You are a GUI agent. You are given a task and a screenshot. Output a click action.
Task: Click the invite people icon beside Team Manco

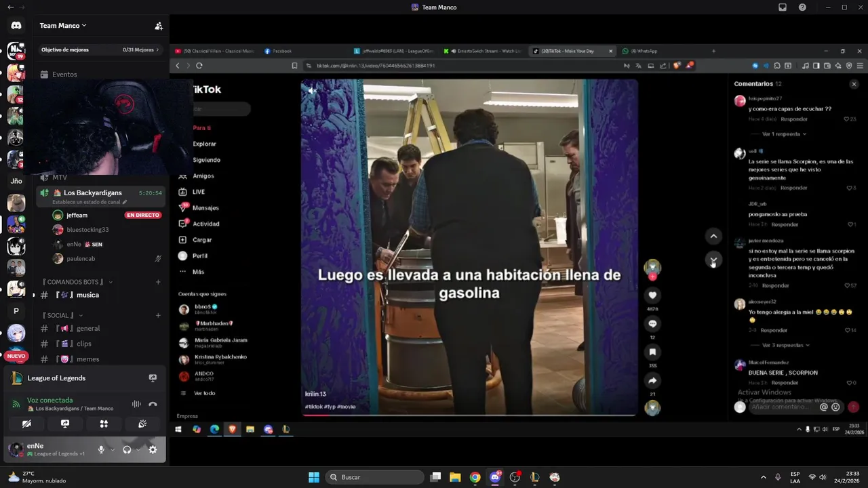pyautogui.click(x=159, y=26)
